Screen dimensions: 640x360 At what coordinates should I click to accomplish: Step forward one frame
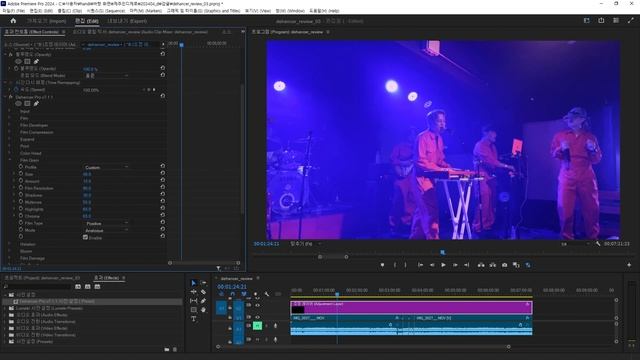(x=455, y=265)
